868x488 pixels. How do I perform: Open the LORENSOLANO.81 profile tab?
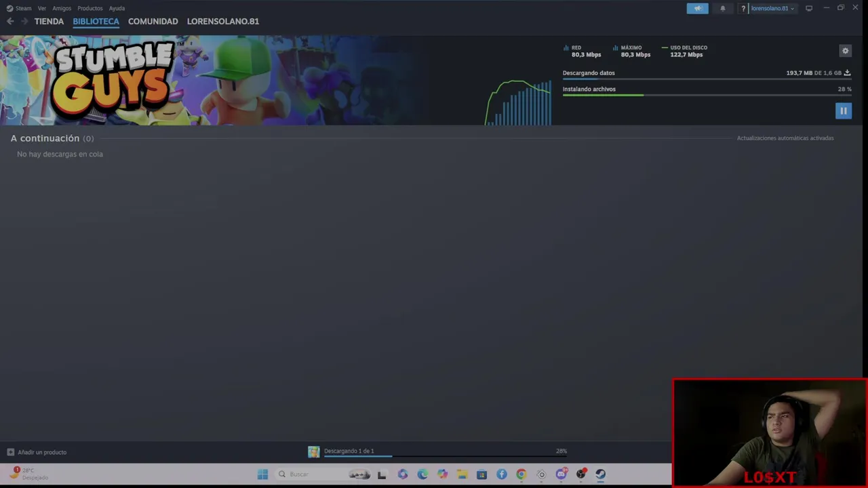point(223,21)
